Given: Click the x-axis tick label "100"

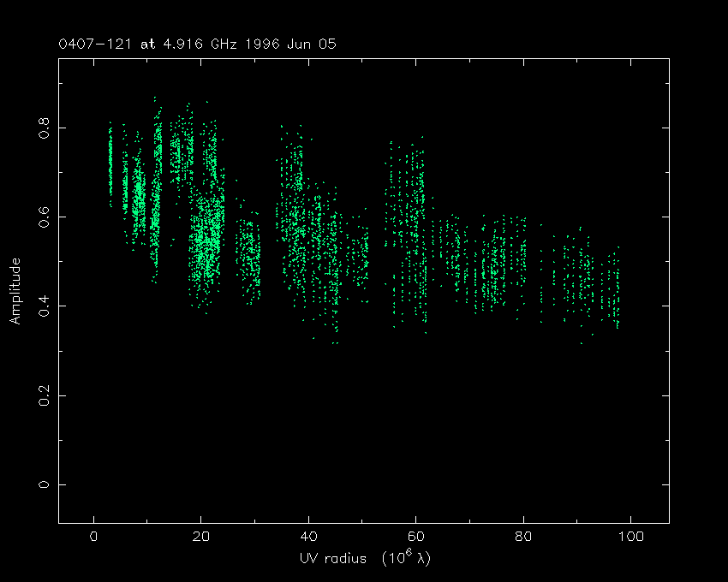Looking at the screenshot, I should click(x=630, y=537).
